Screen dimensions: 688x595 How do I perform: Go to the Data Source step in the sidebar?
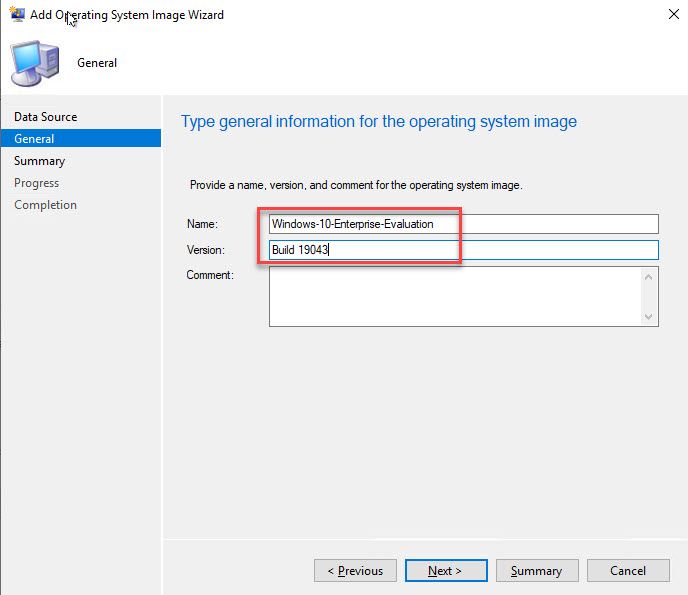pyautogui.click(x=45, y=117)
